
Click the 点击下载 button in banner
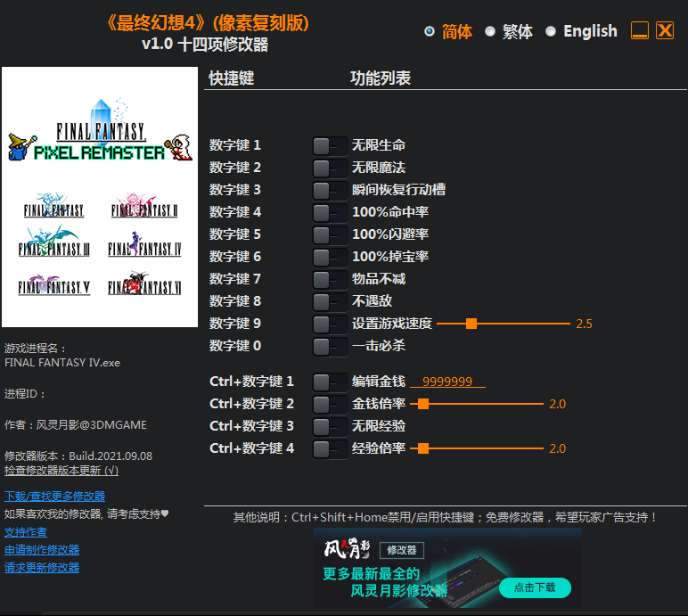[535, 587]
